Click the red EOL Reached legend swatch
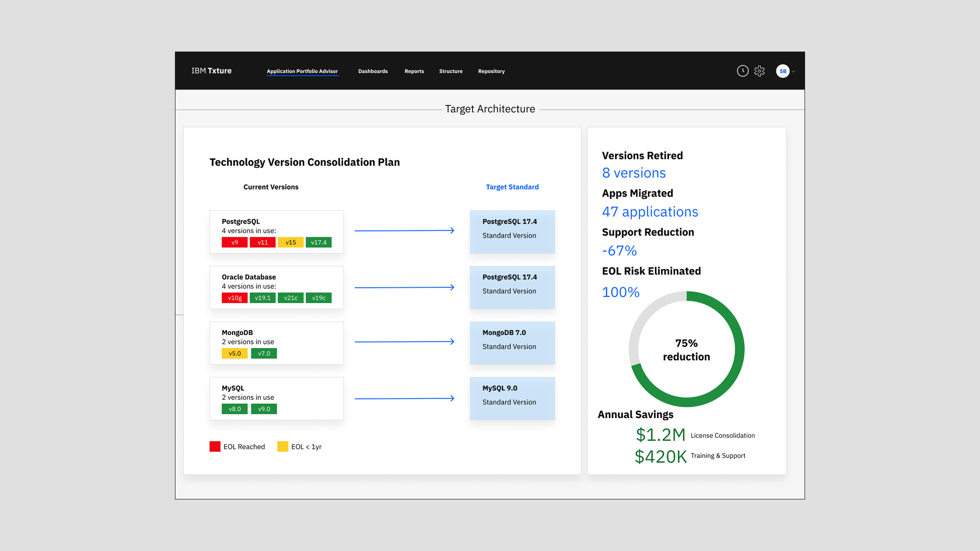This screenshot has width=980, height=551. (x=215, y=446)
